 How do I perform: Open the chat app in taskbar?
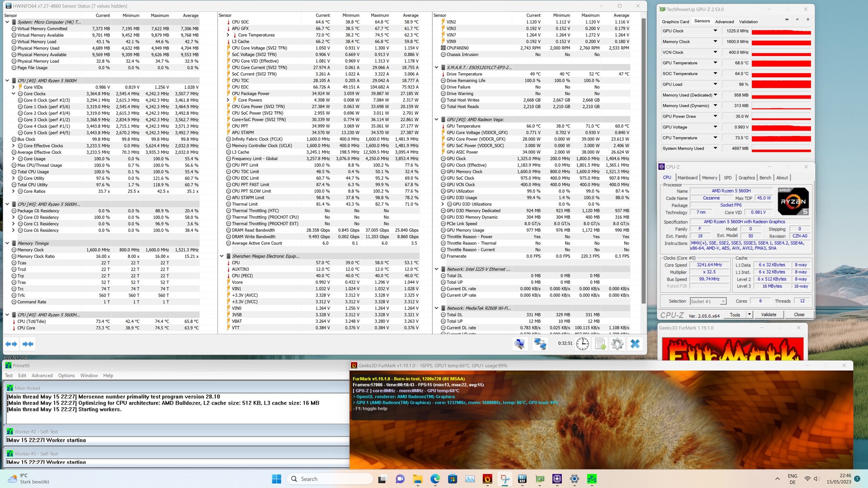click(x=400, y=479)
